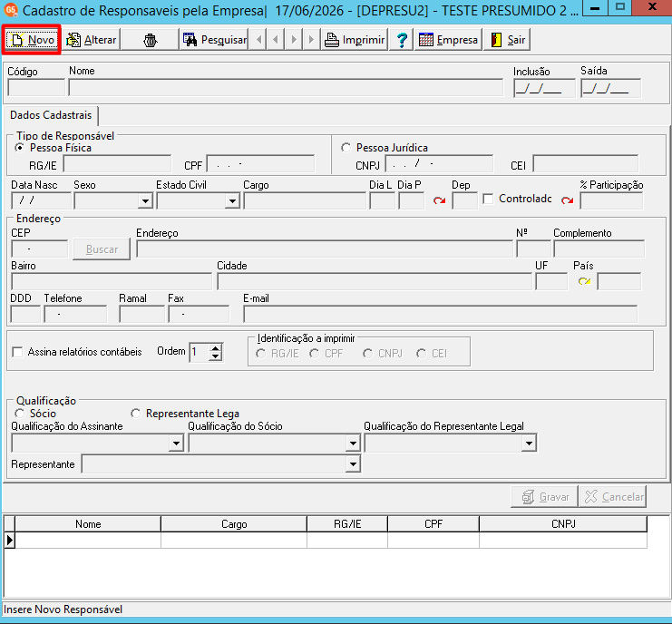Click the Imprimir printer button
672x624 pixels.
click(355, 40)
